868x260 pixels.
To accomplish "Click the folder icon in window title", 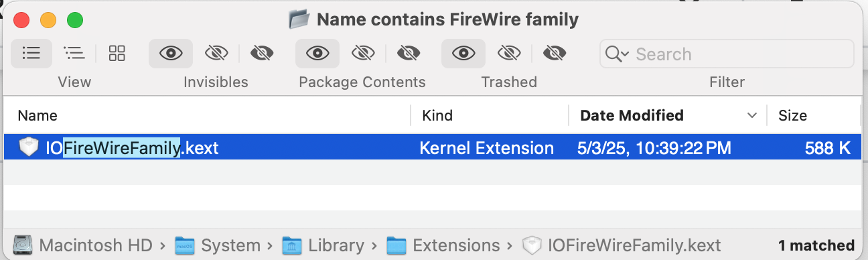I will click(x=299, y=19).
